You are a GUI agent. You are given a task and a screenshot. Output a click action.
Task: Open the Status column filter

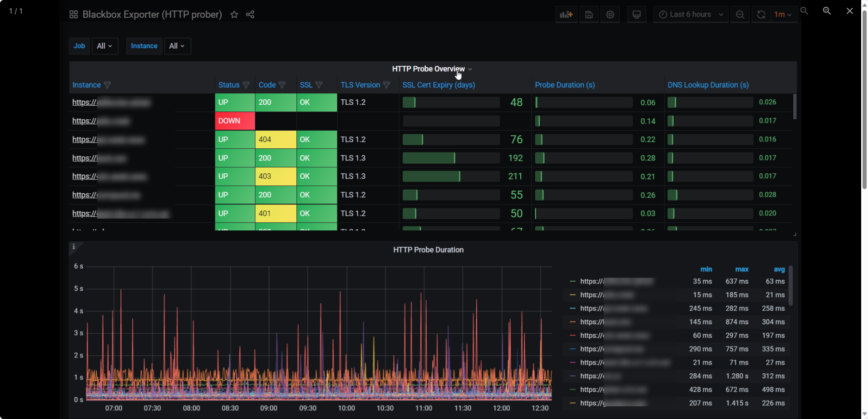246,85
